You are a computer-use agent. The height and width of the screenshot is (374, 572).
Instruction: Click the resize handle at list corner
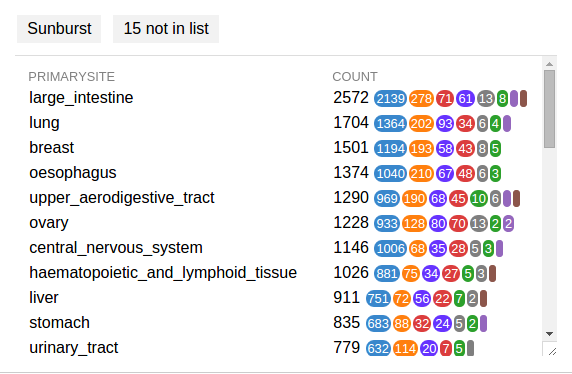point(552,351)
